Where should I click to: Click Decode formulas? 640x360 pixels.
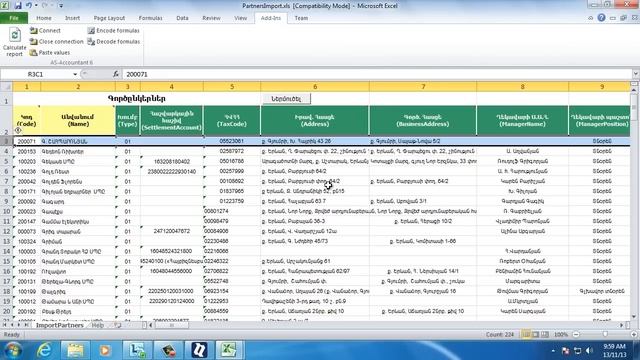click(x=113, y=42)
